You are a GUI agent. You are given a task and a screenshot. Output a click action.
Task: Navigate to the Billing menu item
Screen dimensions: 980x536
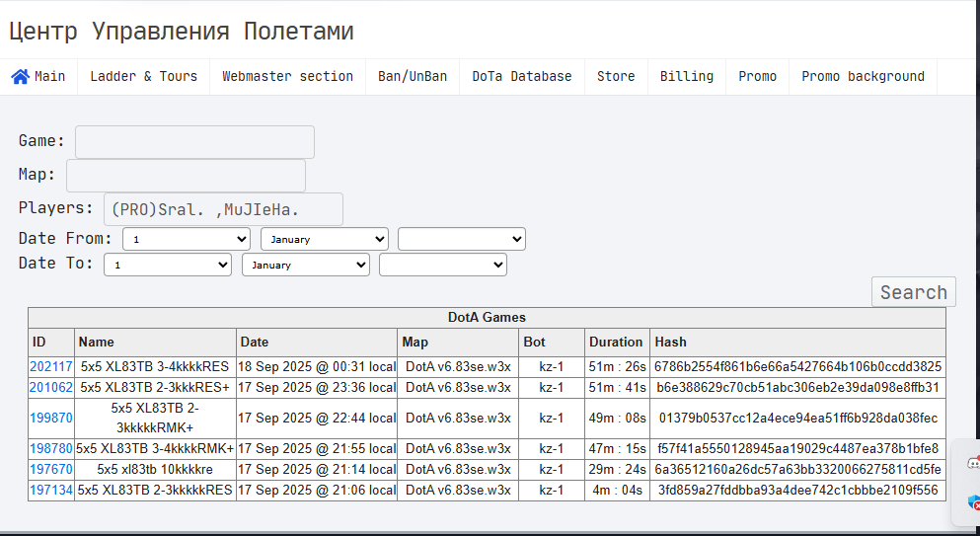pos(687,76)
